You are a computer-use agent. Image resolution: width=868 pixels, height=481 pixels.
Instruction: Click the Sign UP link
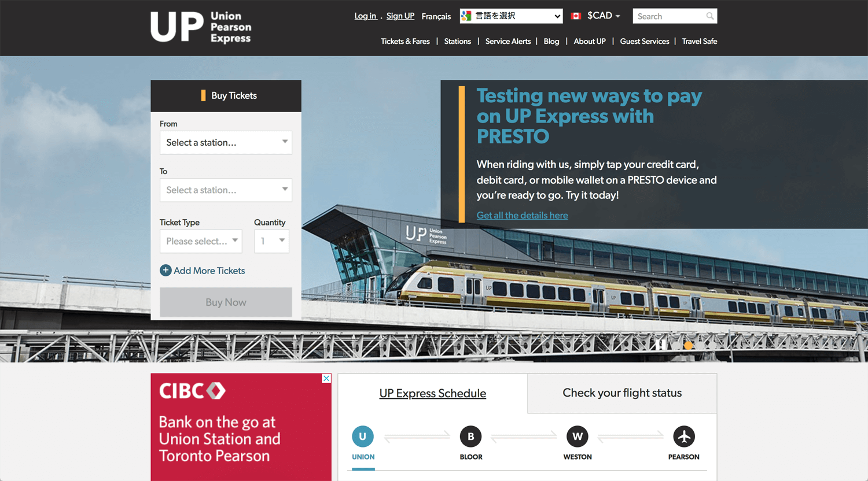(400, 16)
